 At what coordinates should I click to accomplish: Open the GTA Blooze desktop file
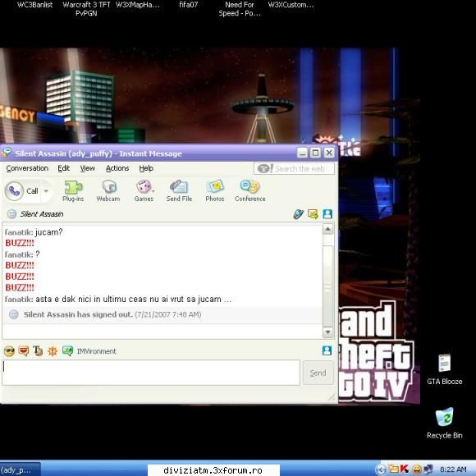(x=445, y=369)
